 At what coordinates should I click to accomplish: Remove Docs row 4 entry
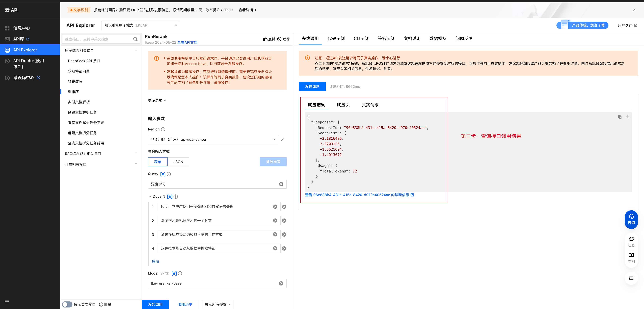(284, 248)
